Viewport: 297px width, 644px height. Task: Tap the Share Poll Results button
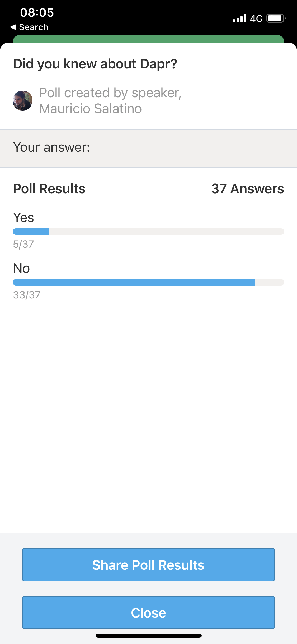[x=148, y=565]
